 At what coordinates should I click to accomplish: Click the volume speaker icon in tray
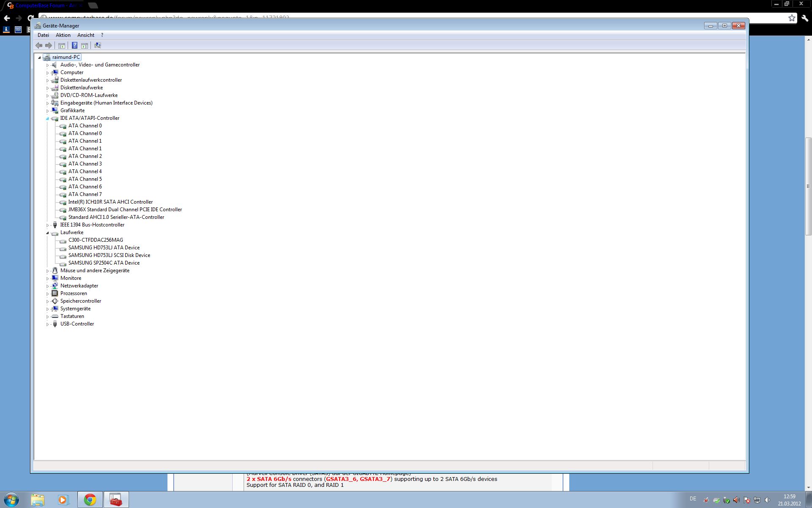(767, 500)
